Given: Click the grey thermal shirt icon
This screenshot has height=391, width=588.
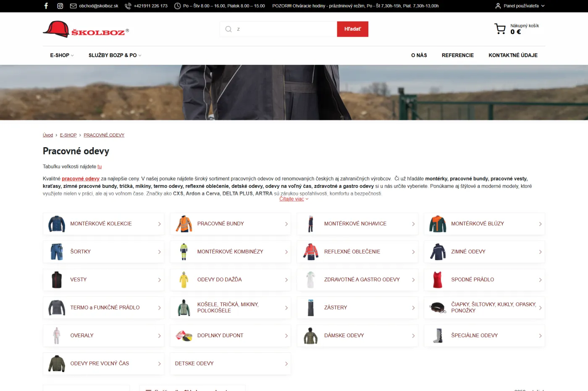Looking at the screenshot, I should coord(57,308).
